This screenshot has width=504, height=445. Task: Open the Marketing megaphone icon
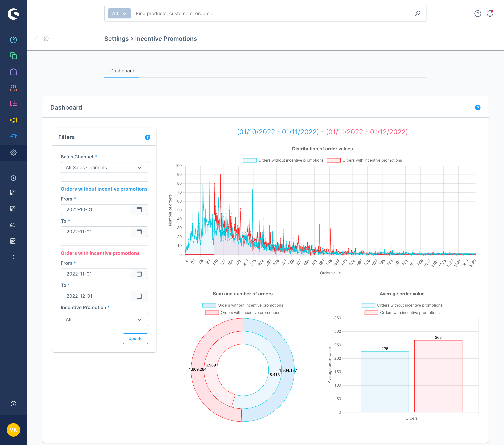tap(13, 120)
